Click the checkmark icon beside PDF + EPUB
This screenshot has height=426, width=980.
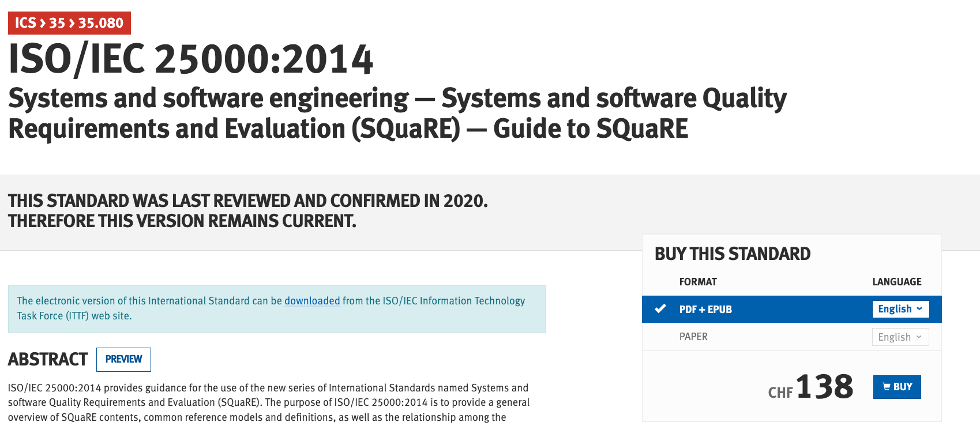pyautogui.click(x=660, y=309)
